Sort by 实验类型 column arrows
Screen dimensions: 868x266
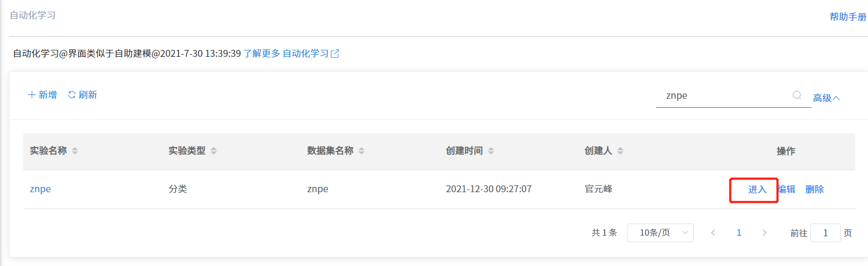(x=213, y=151)
